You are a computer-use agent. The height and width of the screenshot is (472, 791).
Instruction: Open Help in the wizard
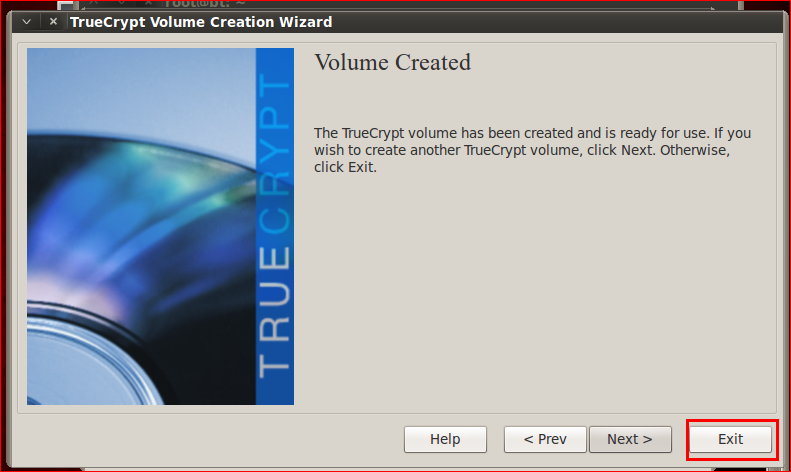pyautogui.click(x=445, y=439)
